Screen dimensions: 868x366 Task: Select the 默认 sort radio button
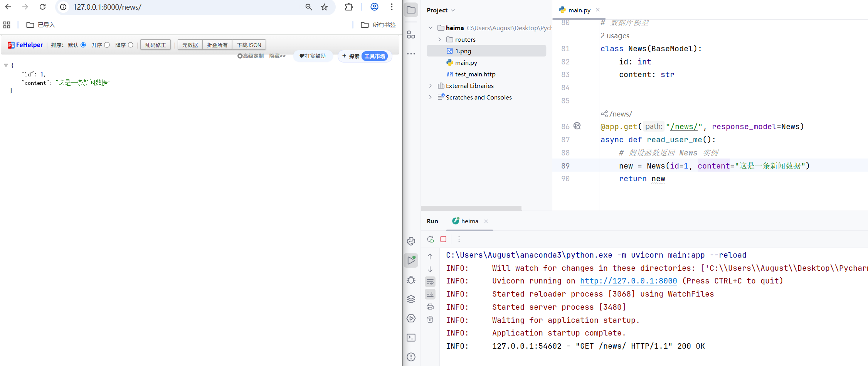pyautogui.click(x=83, y=45)
